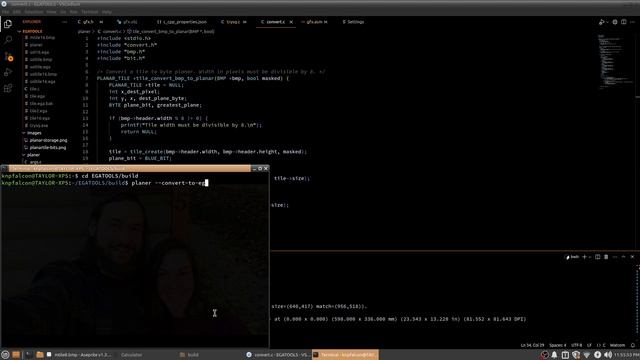Open the run options dropdown arrow

pos(607,22)
